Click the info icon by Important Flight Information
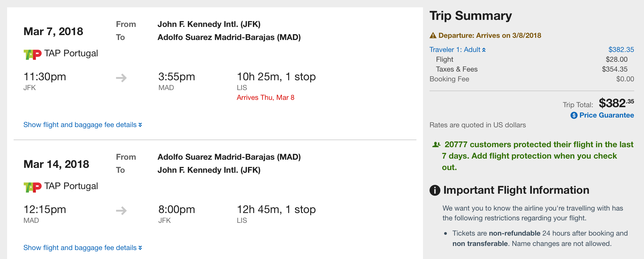Image resolution: width=644 pixels, height=259 pixels. [x=435, y=190]
